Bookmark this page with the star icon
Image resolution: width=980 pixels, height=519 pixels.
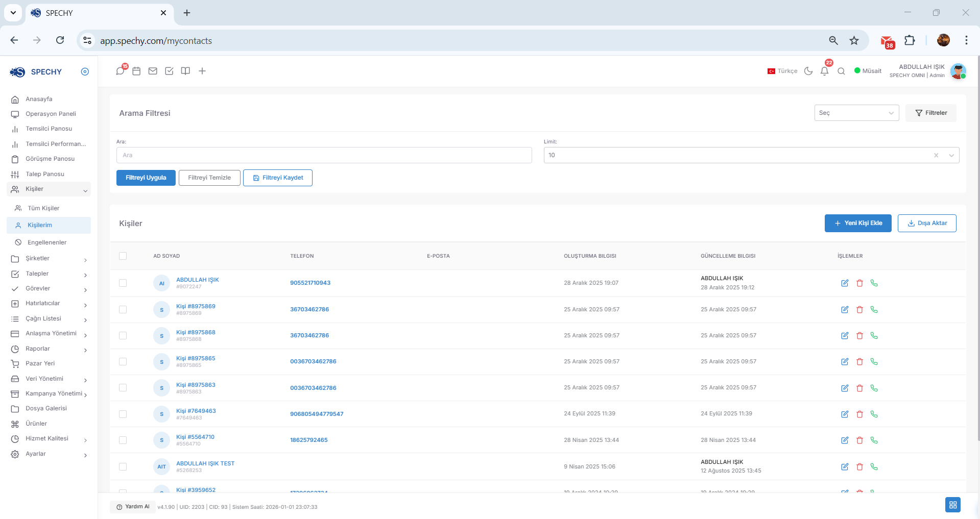(854, 40)
